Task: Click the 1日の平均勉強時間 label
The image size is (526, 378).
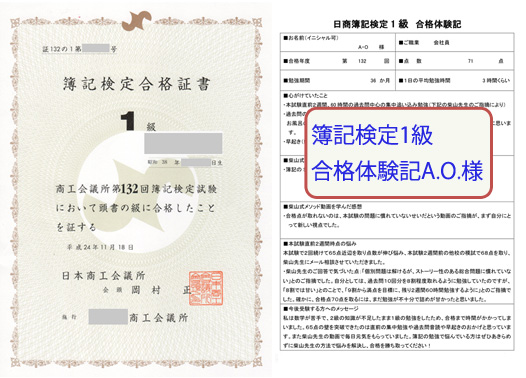Action: click(424, 80)
